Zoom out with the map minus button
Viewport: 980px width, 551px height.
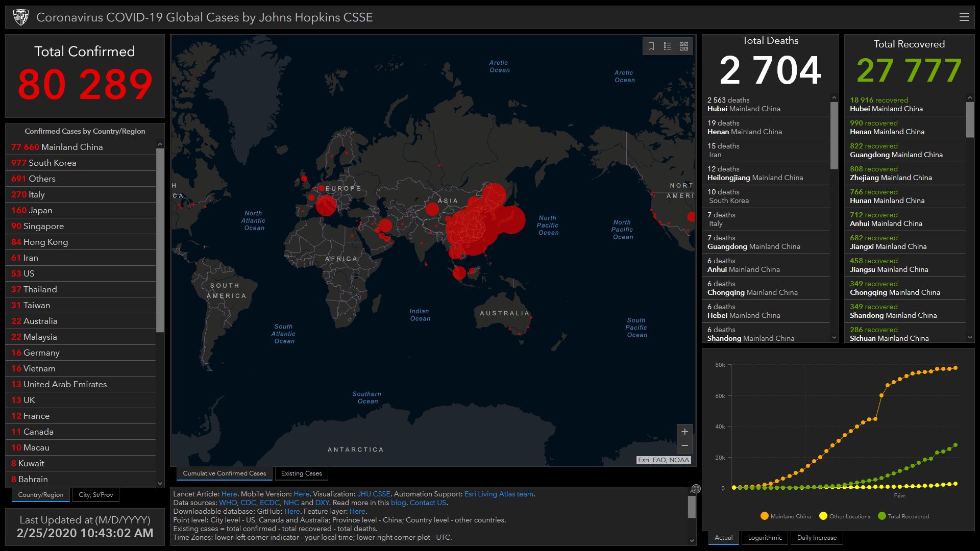tap(684, 446)
